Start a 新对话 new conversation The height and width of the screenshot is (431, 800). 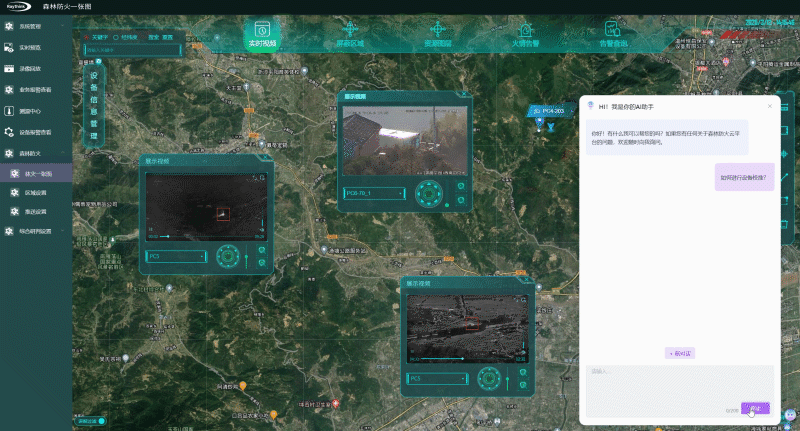click(680, 353)
